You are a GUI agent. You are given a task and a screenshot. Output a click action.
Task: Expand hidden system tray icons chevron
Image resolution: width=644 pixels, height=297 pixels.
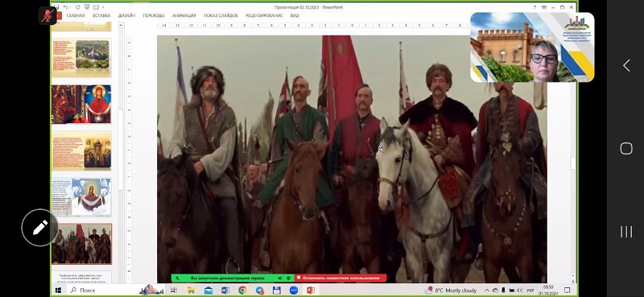(487, 291)
